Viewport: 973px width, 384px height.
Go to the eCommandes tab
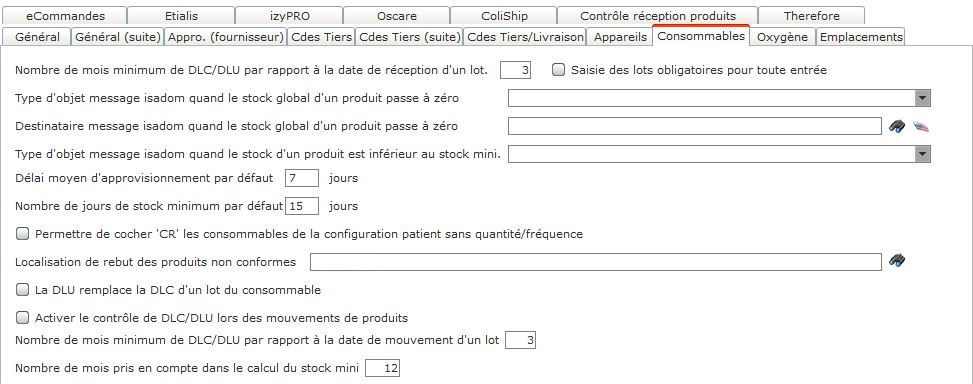(x=65, y=16)
